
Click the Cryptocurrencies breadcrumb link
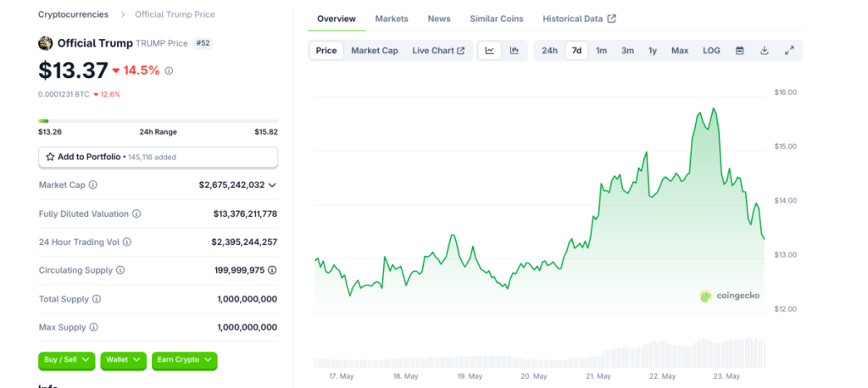point(73,14)
